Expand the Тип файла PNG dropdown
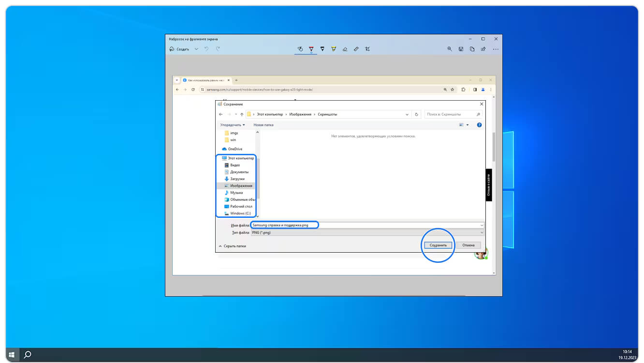This screenshot has width=644, height=363. (x=367, y=233)
